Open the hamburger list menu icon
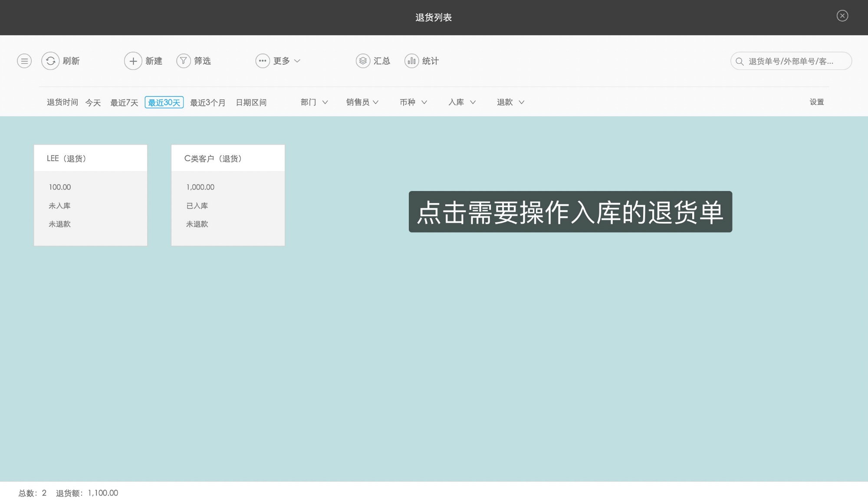Viewport: 868px width, 504px height. pos(24,61)
